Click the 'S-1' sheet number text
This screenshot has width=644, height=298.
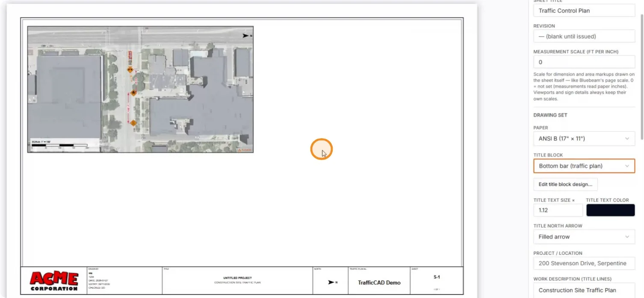point(437,277)
